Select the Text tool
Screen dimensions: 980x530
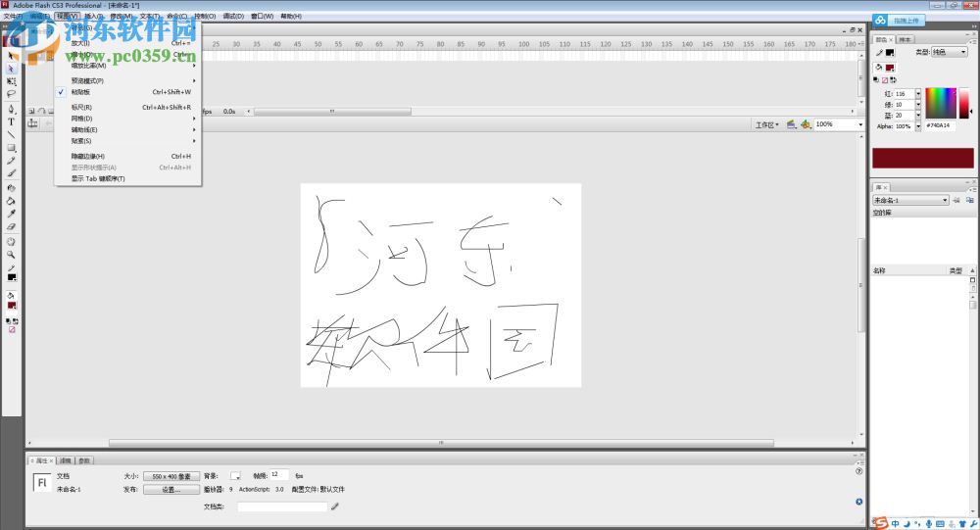click(11, 121)
